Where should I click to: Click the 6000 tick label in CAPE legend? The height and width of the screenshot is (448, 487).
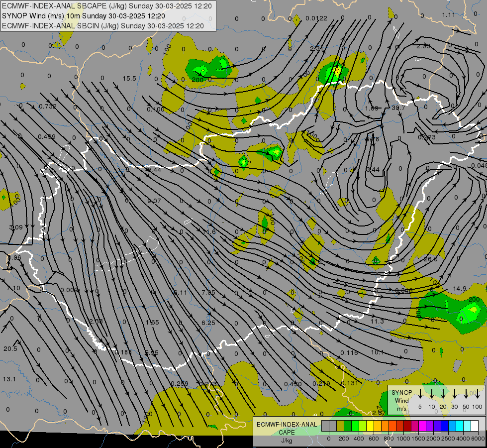pyautogui.click(x=478, y=439)
